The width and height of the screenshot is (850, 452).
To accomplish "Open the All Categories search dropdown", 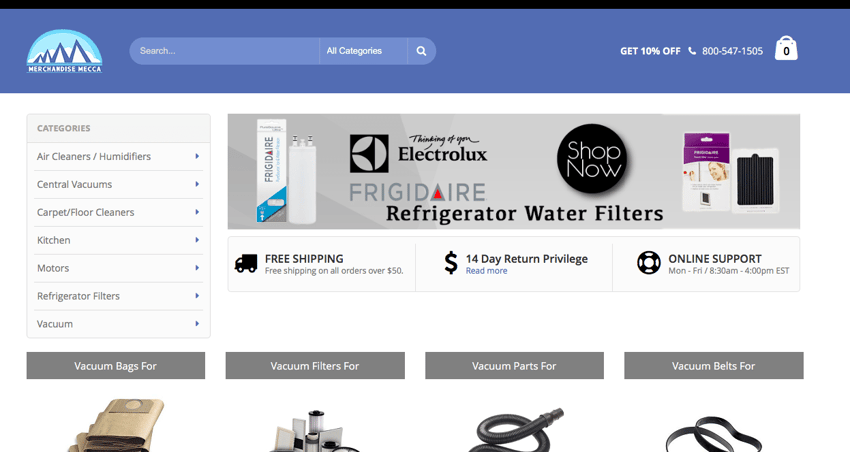I will (x=363, y=51).
